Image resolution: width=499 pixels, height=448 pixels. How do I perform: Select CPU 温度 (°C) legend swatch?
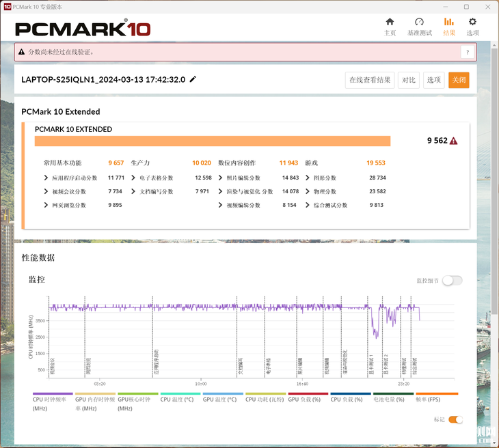pos(180,393)
